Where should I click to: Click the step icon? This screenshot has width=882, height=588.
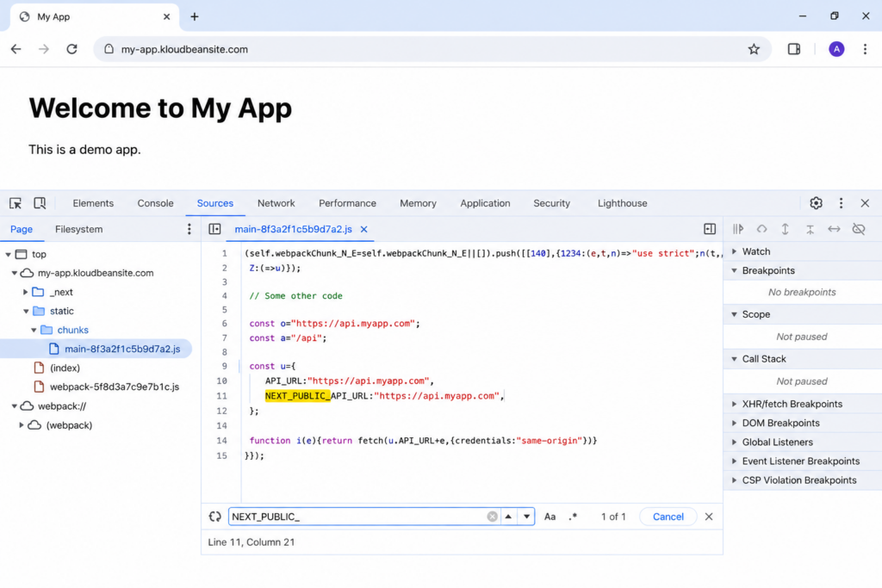(834, 229)
